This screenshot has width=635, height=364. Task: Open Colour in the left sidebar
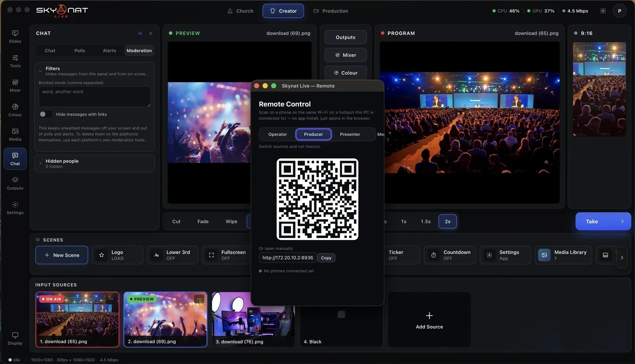coord(15,110)
